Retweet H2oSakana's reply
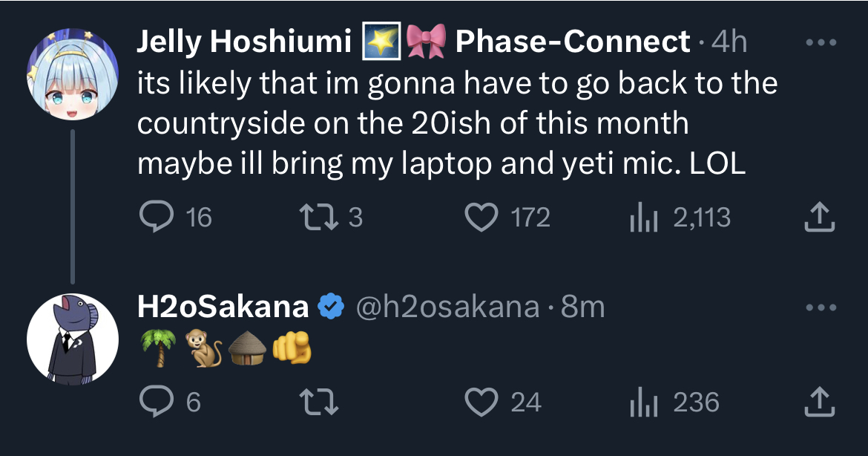 319,402
